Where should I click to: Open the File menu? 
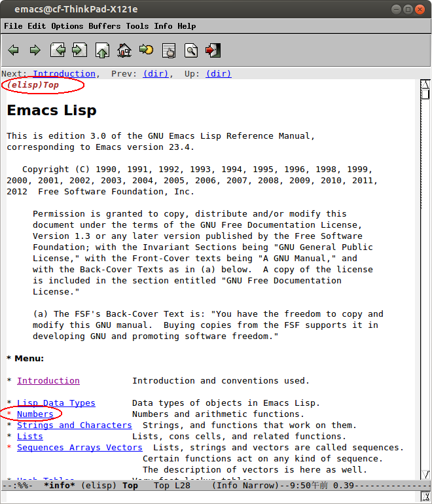click(x=13, y=26)
